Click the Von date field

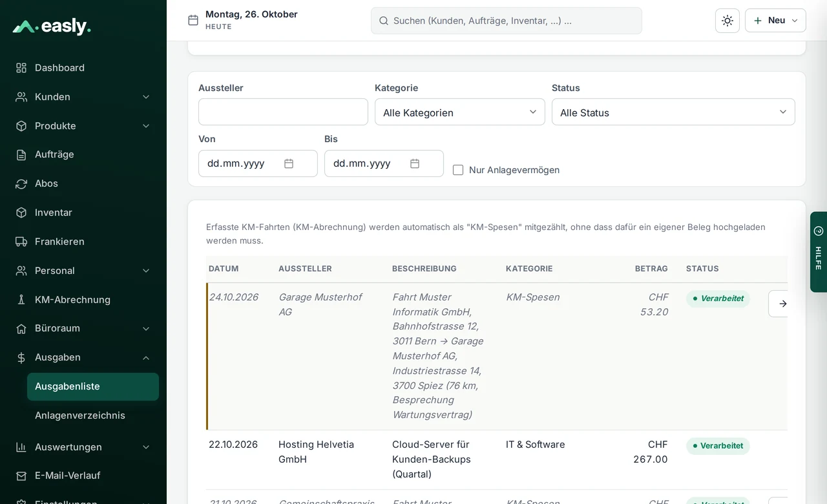point(258,163)
